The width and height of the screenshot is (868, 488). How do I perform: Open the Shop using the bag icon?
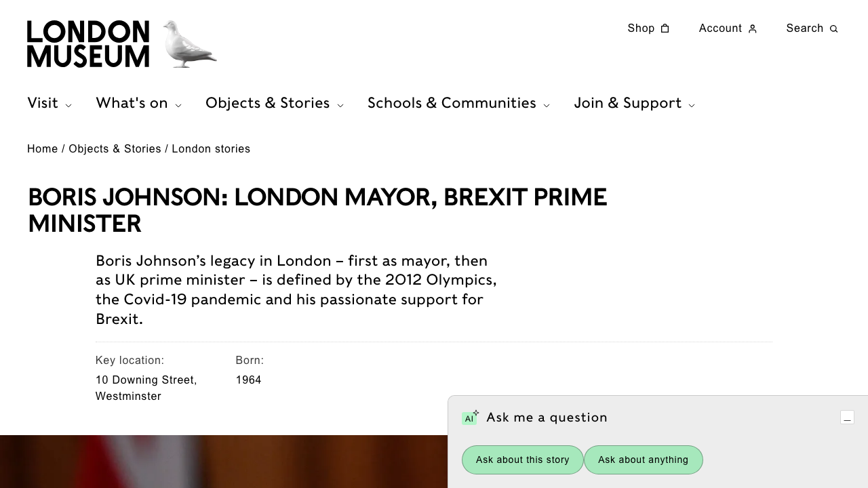pos(665,28)
